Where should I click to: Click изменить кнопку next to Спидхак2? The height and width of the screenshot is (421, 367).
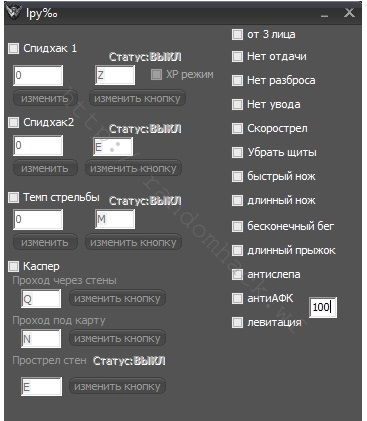point(133,168)
